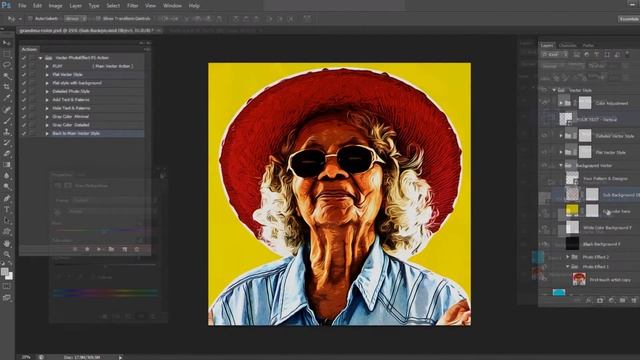Delete action using trash icon

137,249
